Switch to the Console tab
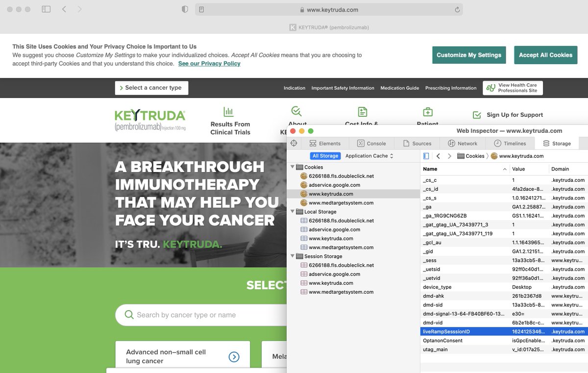Image resolution: width=588 pixels, height=373 pixels. point(371,144)
